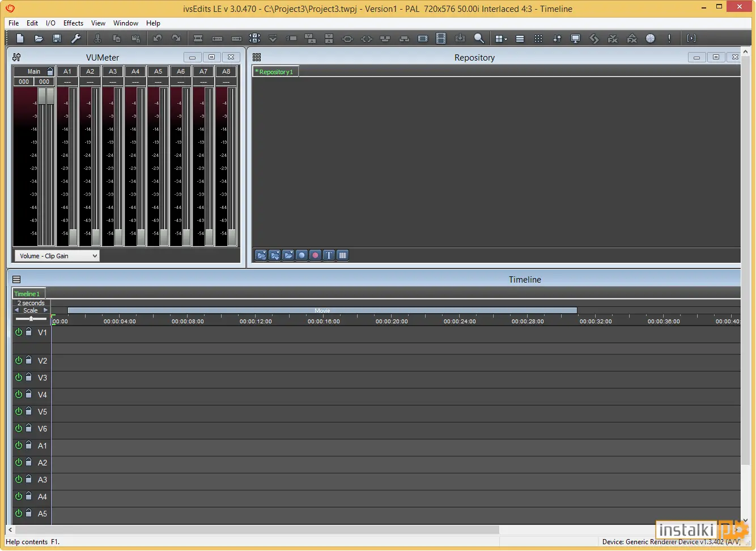Toggle power on track V2

click(x=19, y=360)
